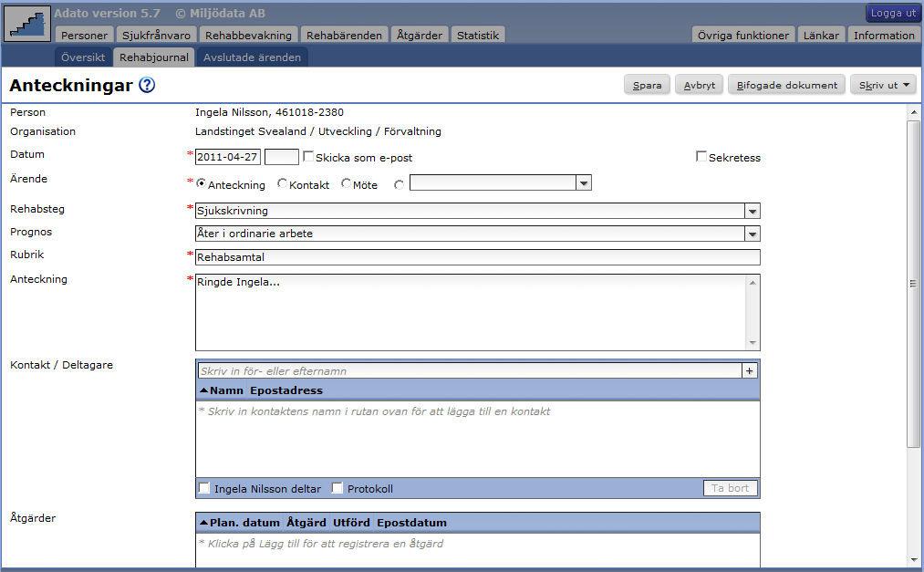Viewport: 924px width, 572px height.
Task: Open Bifogade dokument
Action: [x=786, y=86]
